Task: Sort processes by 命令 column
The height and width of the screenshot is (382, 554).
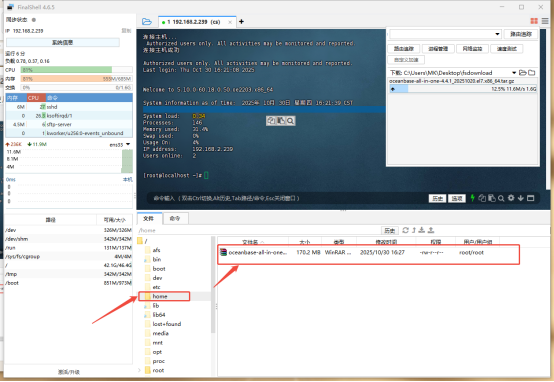Action: [x=89, y=98]
